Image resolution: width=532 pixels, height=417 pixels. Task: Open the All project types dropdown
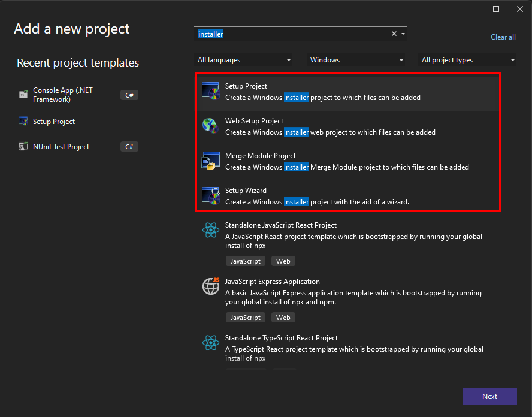tap(467, 60)
